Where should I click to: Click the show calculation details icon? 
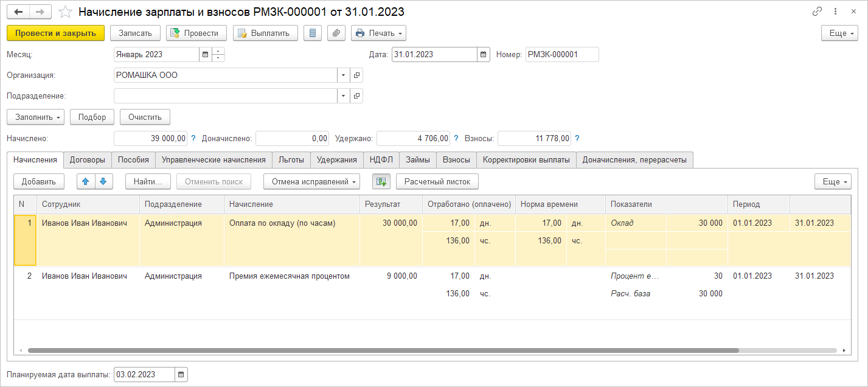[x=381, y=181]
